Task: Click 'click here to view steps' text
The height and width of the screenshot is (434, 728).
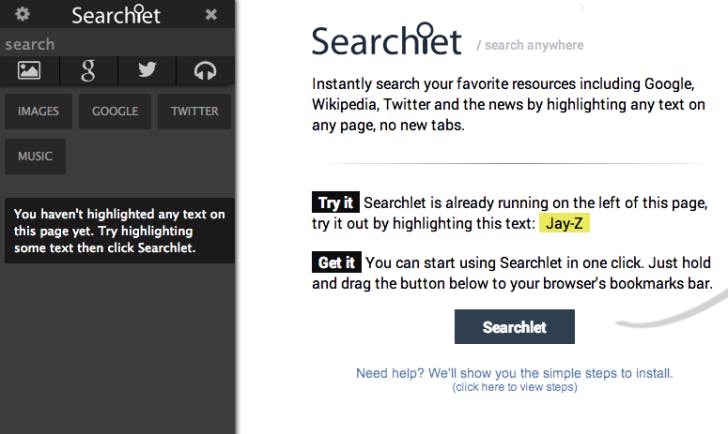Action: [x=514, y=386]
